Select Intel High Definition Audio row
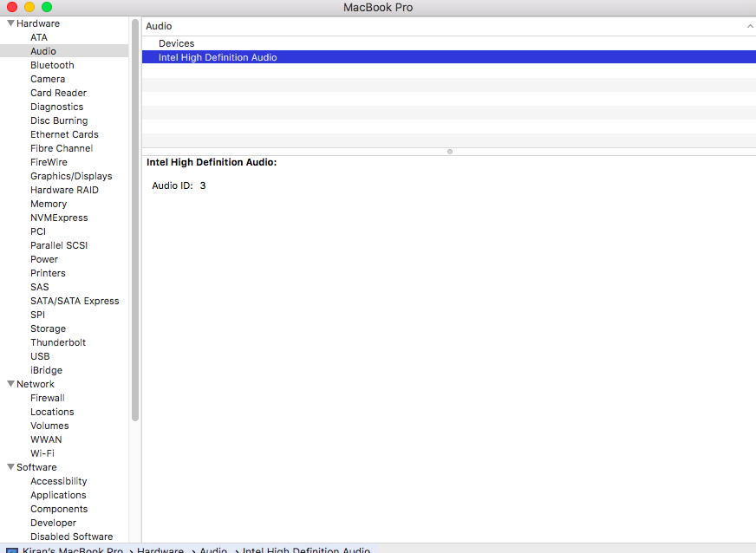Image resolution: width=756 pixels, height=553 pixels. click(218, 57)
